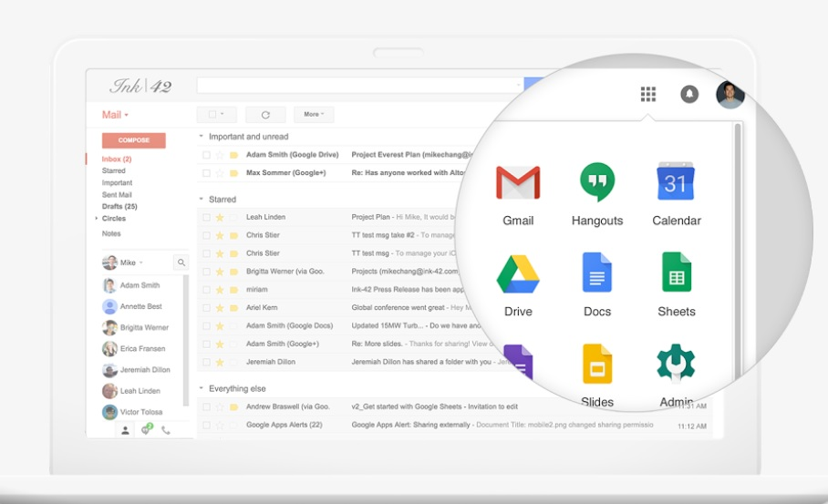The width and height of the screenshot is (828, 504).
Task: Select the Andrew Braswell message checkbox
Action: (x=206, y=406)
